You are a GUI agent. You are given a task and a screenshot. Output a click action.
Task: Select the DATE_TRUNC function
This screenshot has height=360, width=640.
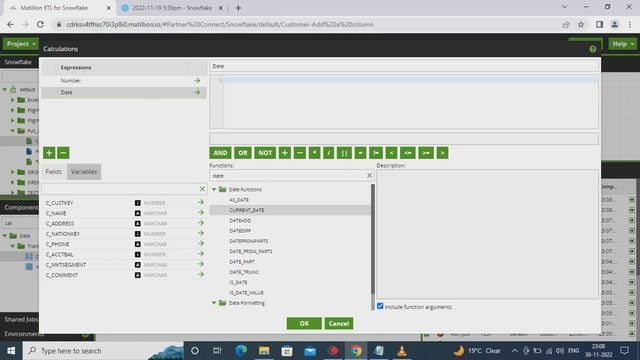point(244,272)
